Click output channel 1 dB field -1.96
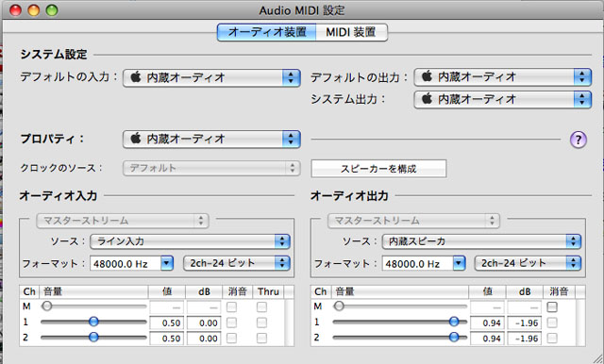Image resolution: width=604 pixels, height=364 pixels. click(x=525, y=323)
